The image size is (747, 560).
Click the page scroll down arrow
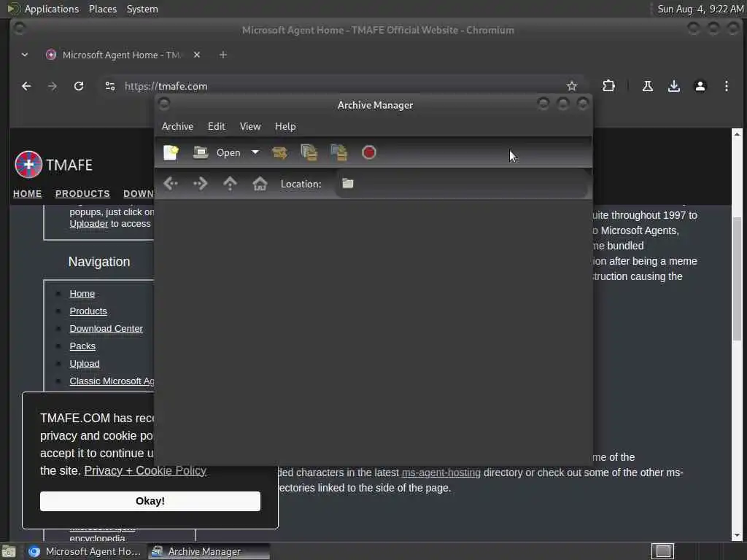[737, 535]
